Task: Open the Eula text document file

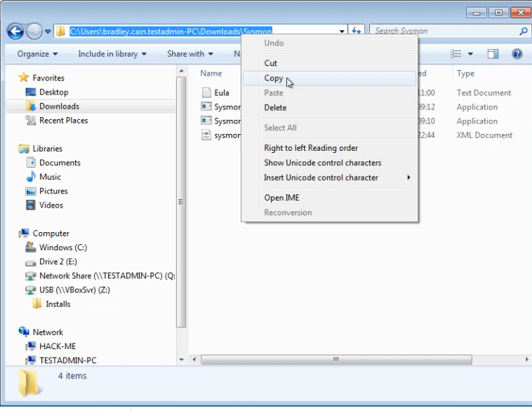Action: tap(221, 93)
